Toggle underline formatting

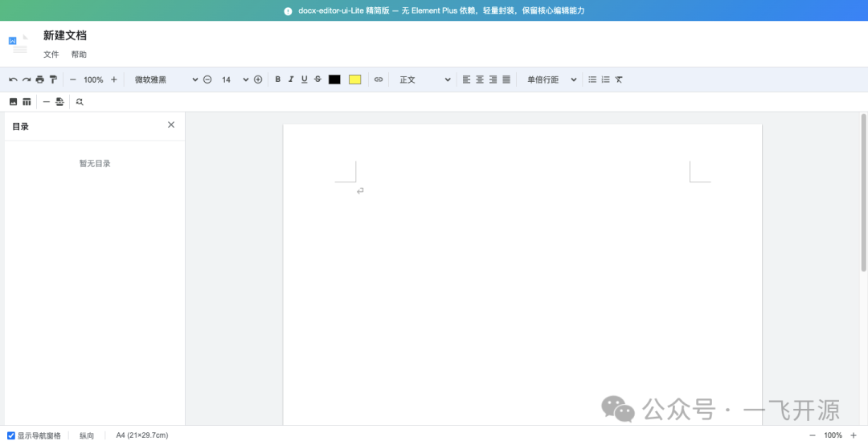click(305, 80)
